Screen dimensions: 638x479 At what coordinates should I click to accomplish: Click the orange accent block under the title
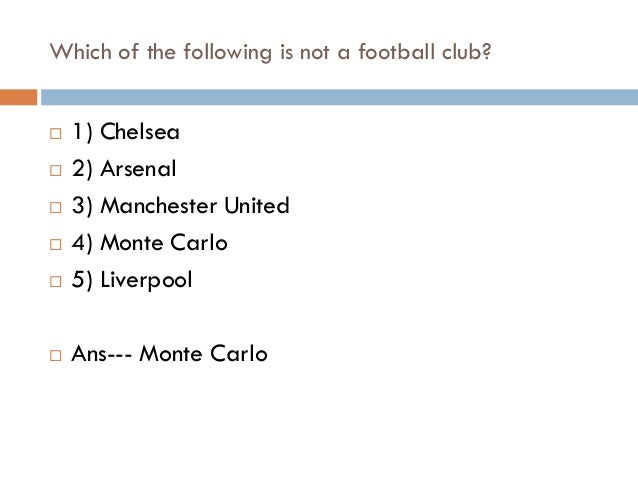pos(18,97)
